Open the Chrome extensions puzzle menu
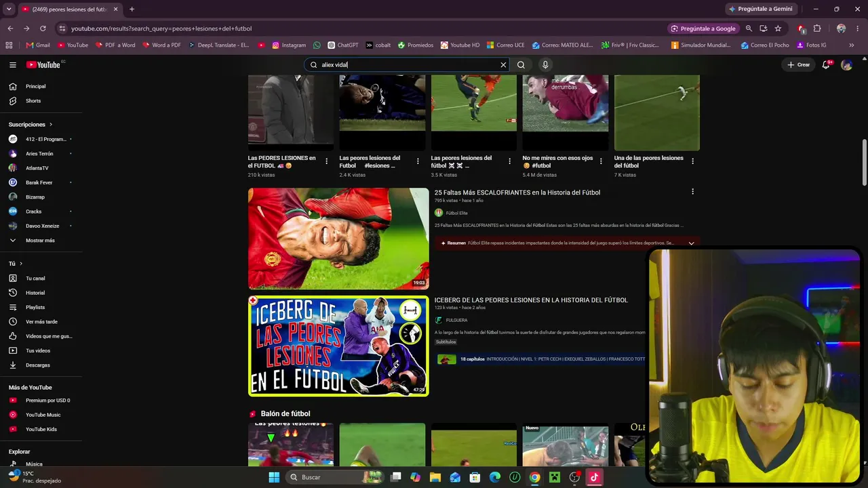The image size is (868, 488). [x=817, y=28]
